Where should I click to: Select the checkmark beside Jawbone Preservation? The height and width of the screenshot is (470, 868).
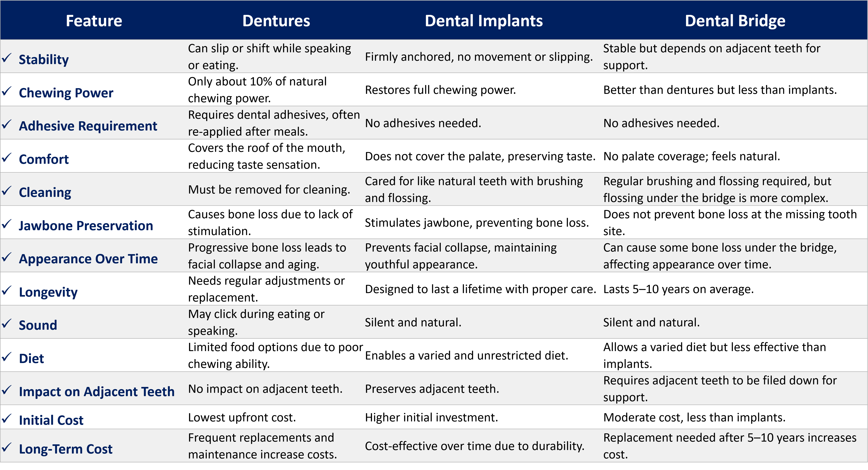click(x=7, y=224)
